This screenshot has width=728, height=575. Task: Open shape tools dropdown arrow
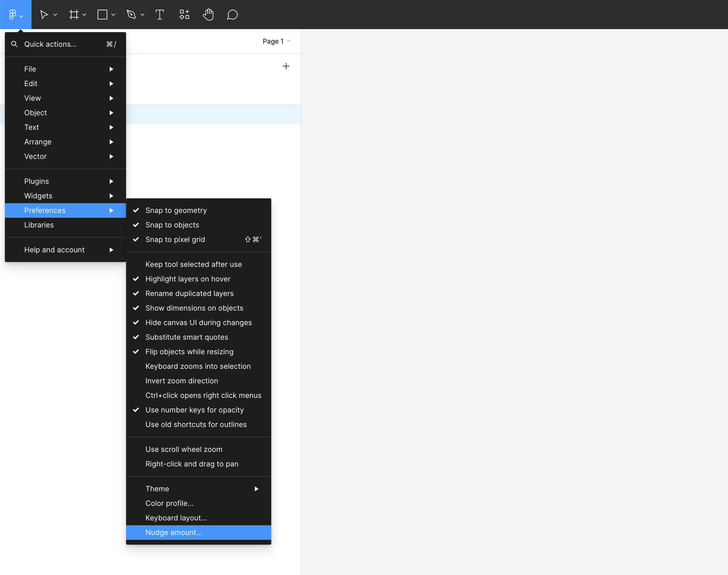point(113,15)
